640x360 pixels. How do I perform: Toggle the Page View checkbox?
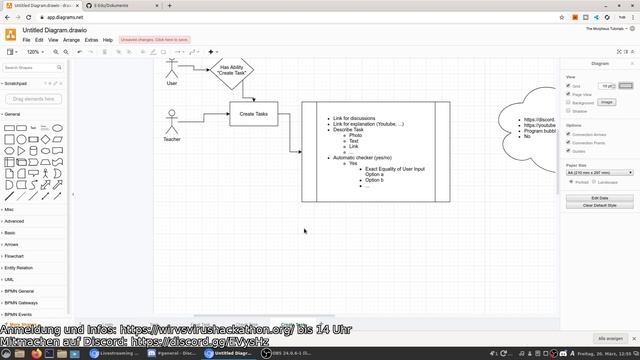coord(568,94)
